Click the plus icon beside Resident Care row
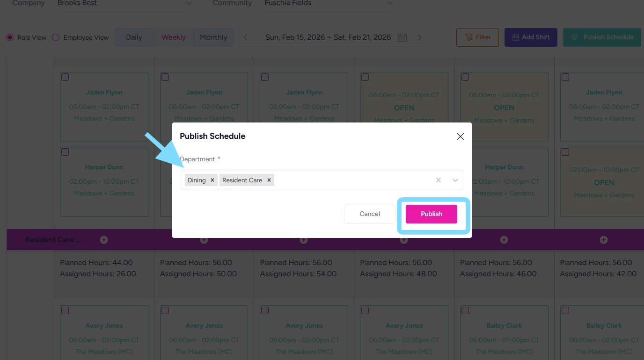Screen dimensions: 644x360 click(x=104, y=240)
